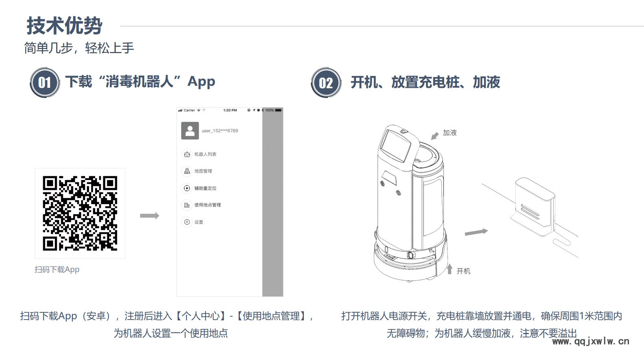Click username user_152***6789
The image size is (644, 359).
[220, 131]
